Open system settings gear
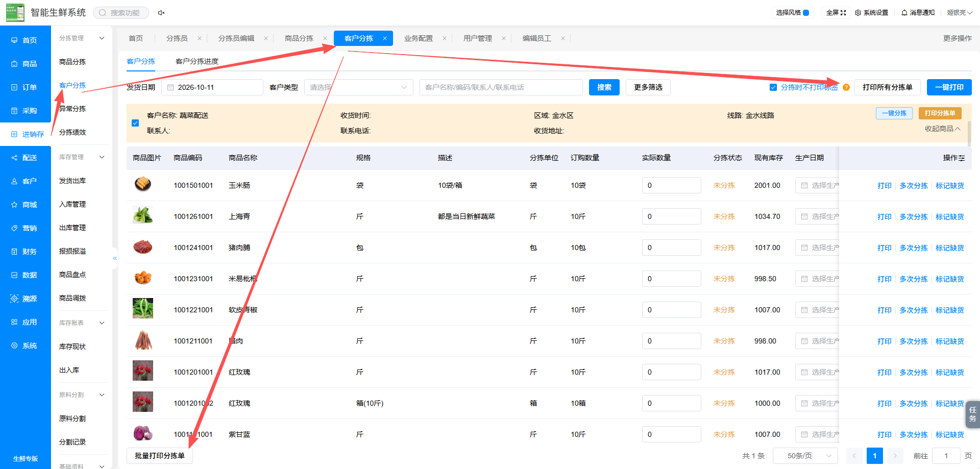The image size is (980, 469). click(858, 13)
